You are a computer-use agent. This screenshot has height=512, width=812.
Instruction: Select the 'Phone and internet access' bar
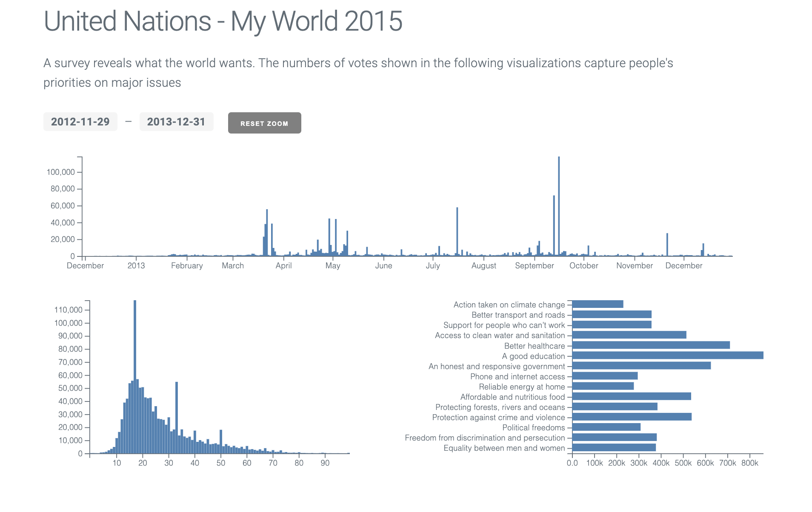(x=605, y=376)
